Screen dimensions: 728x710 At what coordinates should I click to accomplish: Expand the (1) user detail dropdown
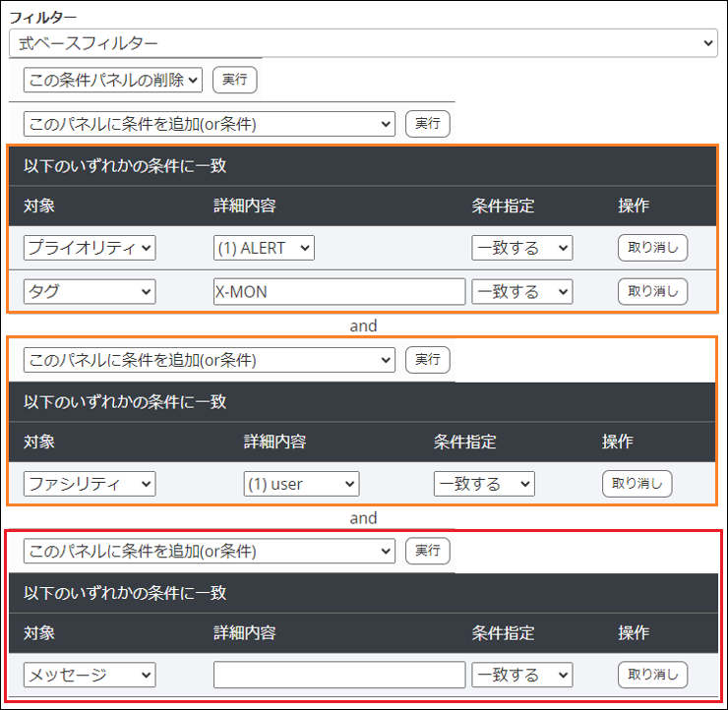(301, 484)
